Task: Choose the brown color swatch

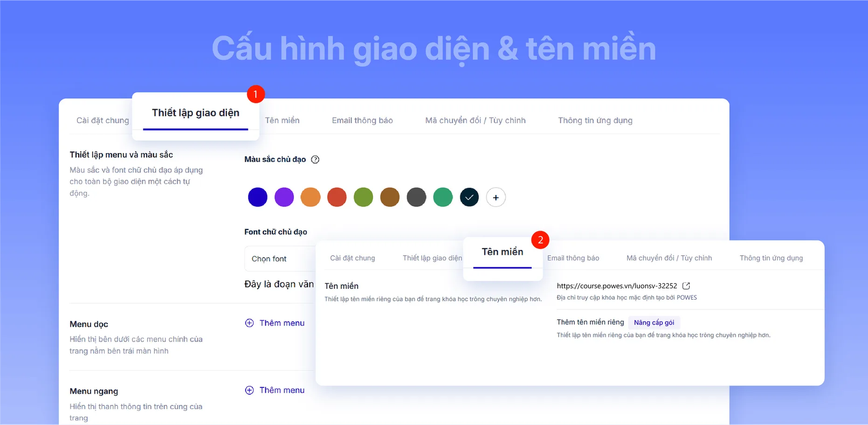Action: [390, 197]
